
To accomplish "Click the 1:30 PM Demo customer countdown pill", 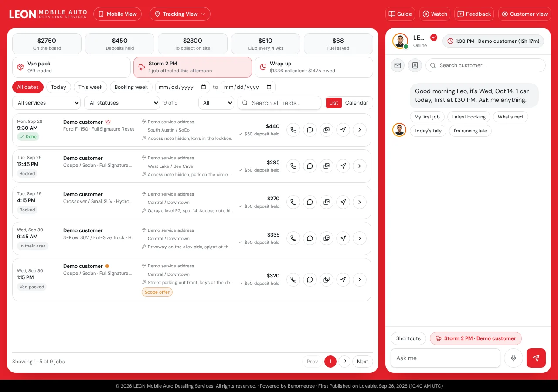I will coord(493,41).
